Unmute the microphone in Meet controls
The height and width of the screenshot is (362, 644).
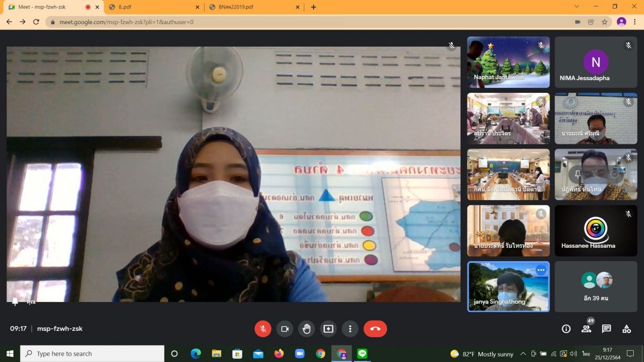(262, 329)
